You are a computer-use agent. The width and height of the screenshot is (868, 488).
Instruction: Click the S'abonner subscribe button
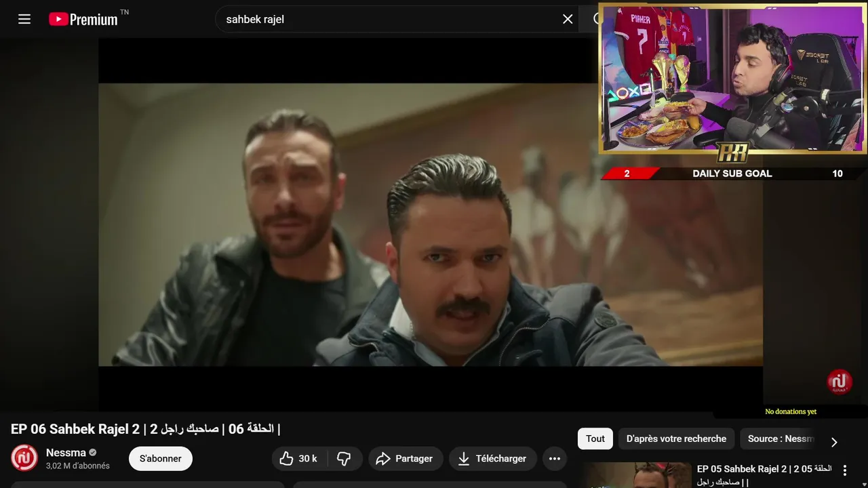pos(161,459)
